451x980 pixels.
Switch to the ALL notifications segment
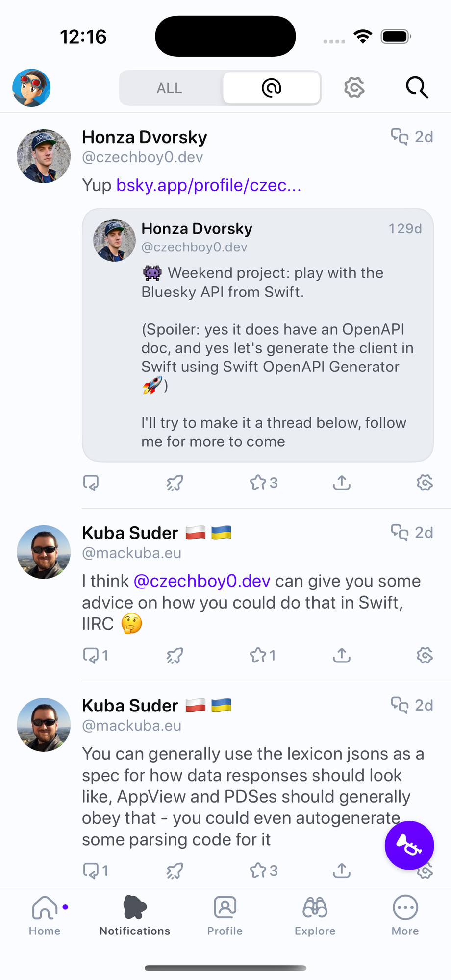pyautogui.click(x=170, y=88)
